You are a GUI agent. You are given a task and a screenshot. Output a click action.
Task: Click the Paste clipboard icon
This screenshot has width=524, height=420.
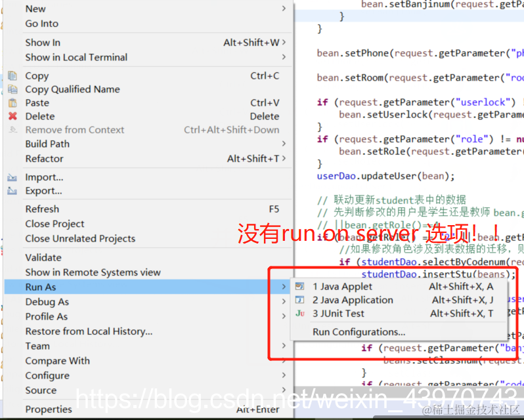tap(12, 102)
